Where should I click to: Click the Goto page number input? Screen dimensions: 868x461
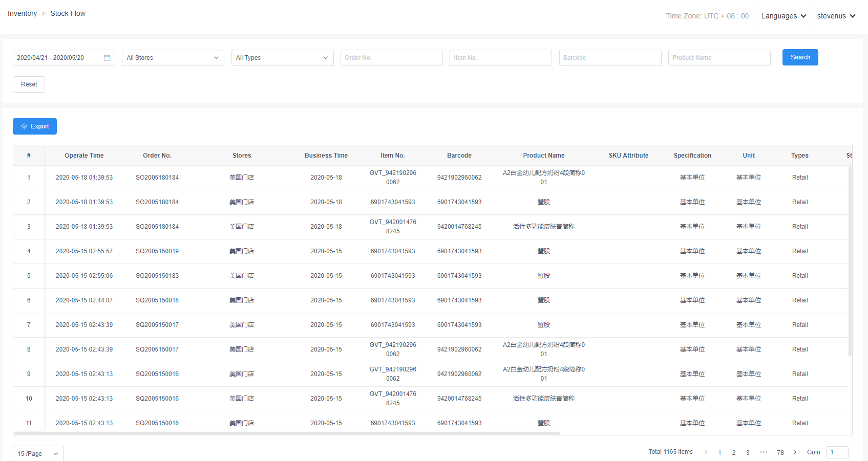[x=837, y=452]
